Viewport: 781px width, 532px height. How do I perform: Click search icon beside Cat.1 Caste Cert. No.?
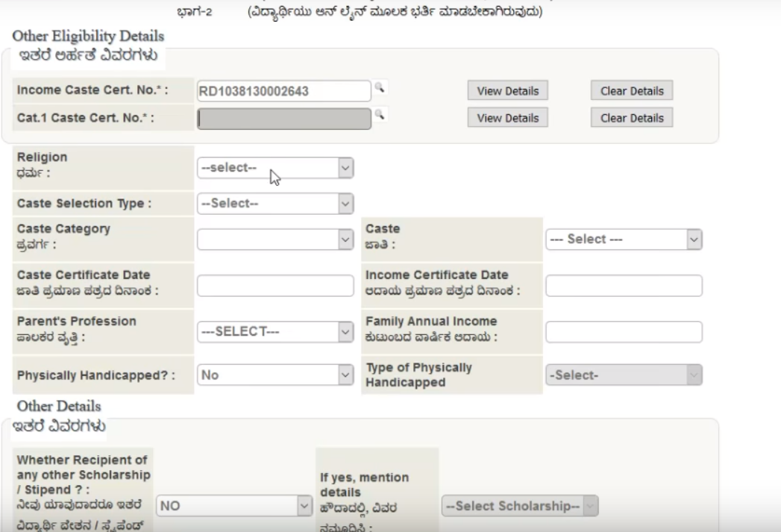coord(379,114)
